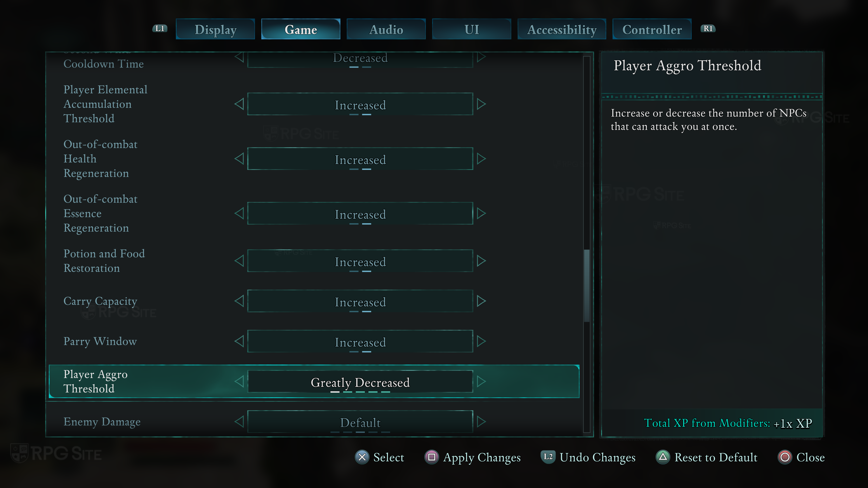Click the Reset to Default label
868x488 pixels.
tap(716, 457)
